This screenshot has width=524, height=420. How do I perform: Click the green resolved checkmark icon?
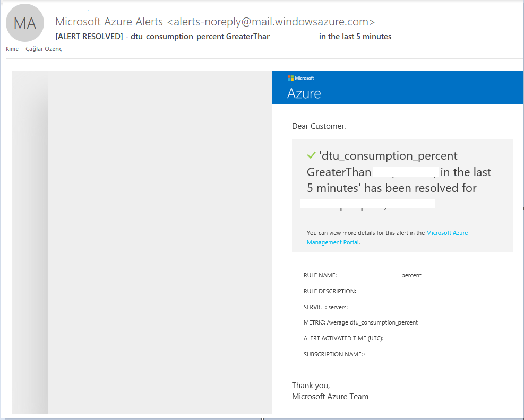click(x=311, y=155)
